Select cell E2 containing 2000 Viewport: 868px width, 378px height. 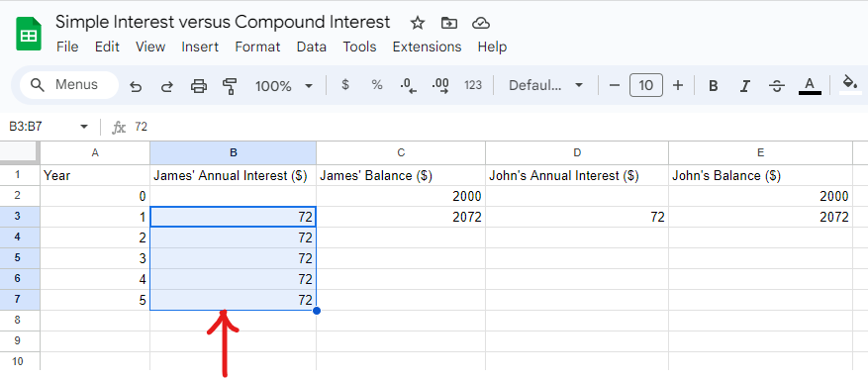(x=760, y=196)
